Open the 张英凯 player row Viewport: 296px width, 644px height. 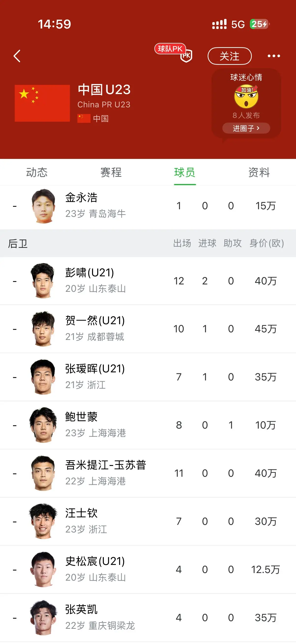pos(148,617)
